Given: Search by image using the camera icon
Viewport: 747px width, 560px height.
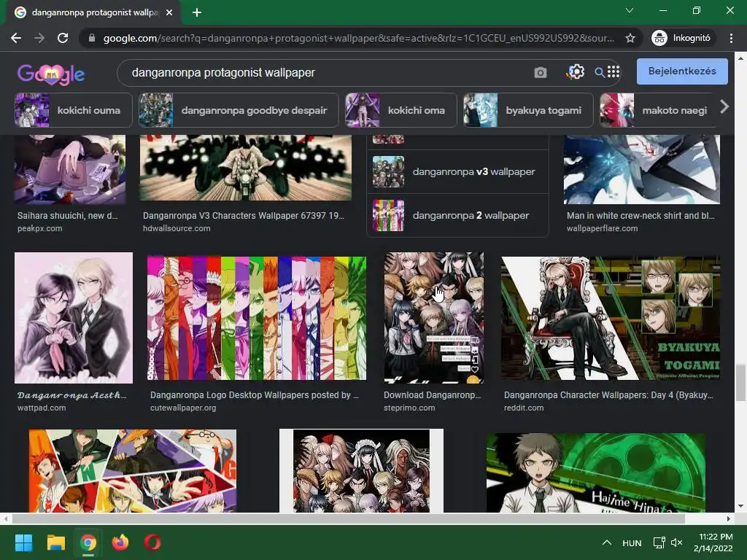Looking at the screenshot, I should 541,72.
